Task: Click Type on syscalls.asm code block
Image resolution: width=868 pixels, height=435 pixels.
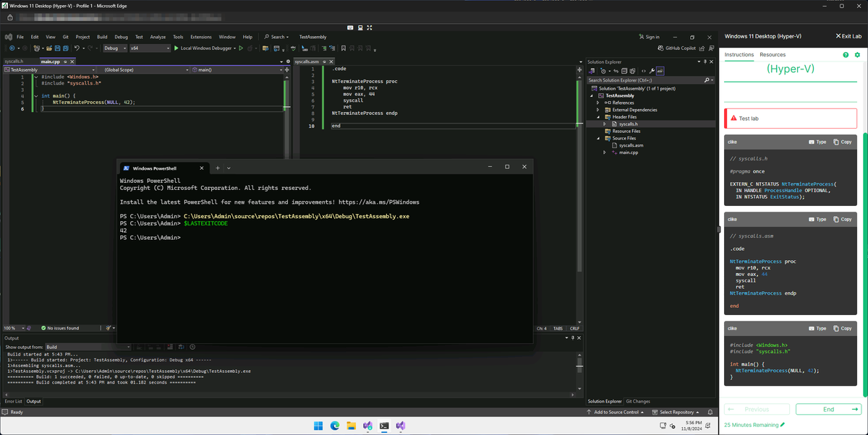Action: coord(817,219)
